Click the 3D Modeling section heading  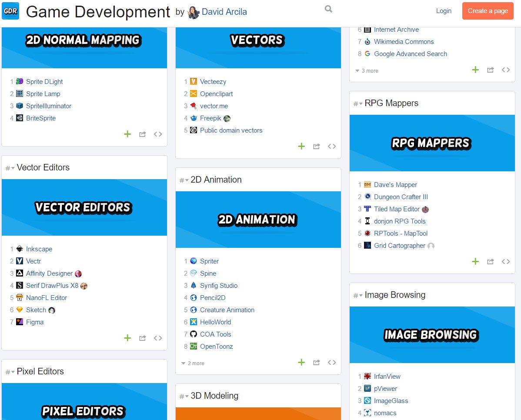(214, 396)
